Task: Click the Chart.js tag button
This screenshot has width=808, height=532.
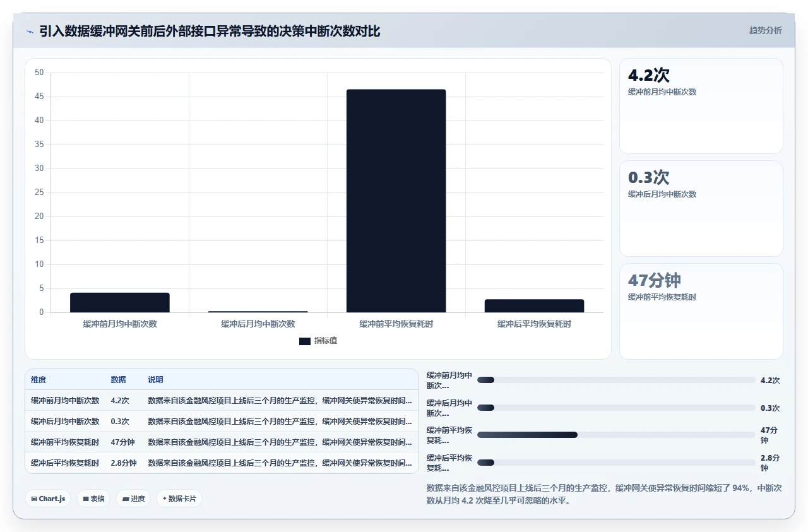Action: click(x=49, y=499)
